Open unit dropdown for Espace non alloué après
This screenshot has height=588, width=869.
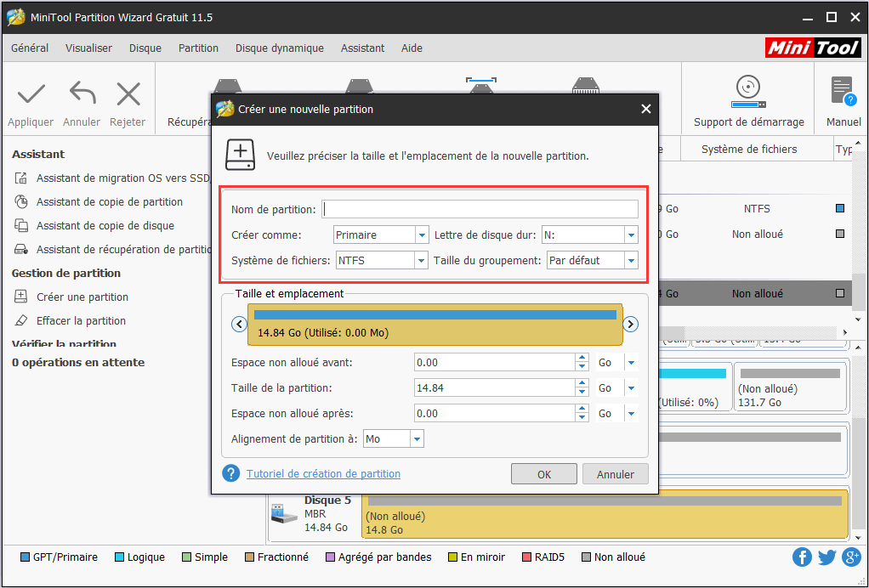[631, 414]
